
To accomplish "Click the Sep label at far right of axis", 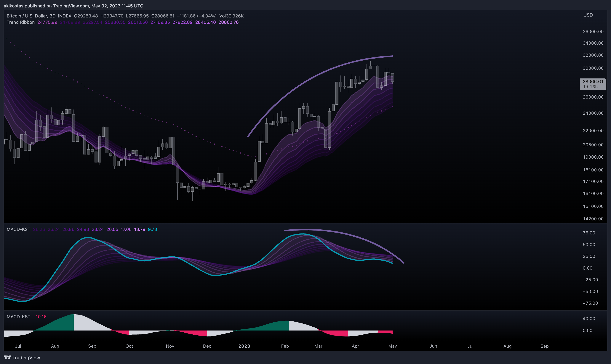I will tap(544, 346).
